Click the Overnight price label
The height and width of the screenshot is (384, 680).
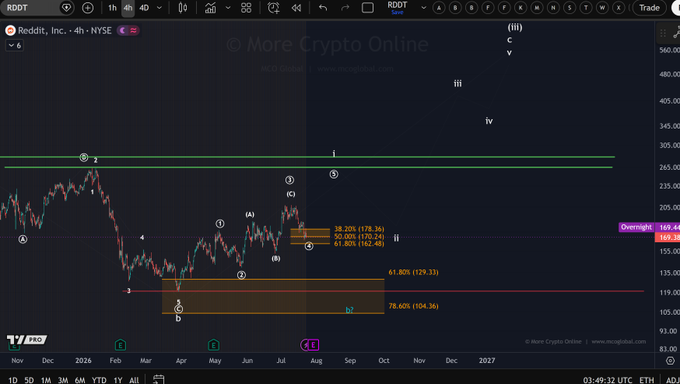point(636,227)
